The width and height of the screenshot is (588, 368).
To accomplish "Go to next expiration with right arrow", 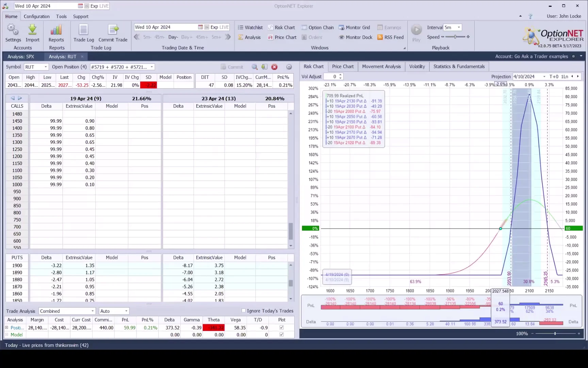I will point(20,98).
